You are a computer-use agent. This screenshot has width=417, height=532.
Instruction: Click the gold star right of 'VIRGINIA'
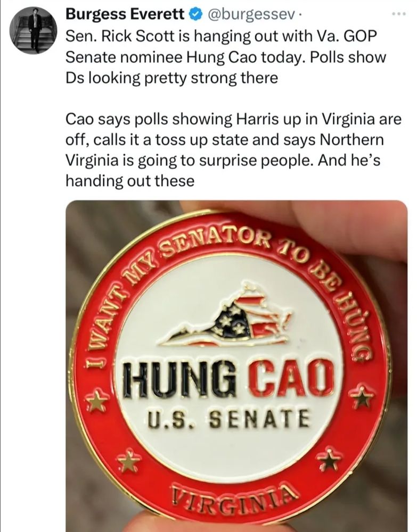point(329,459)
